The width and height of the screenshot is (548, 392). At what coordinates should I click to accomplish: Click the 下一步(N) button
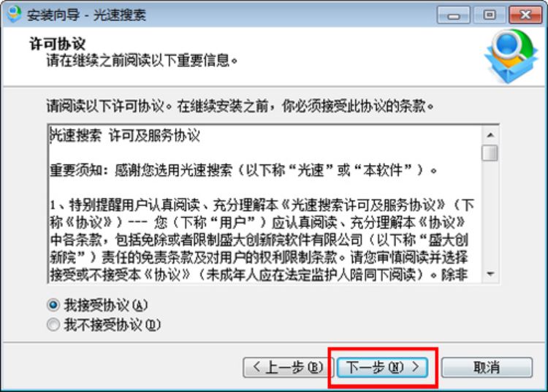coord(383,367)
